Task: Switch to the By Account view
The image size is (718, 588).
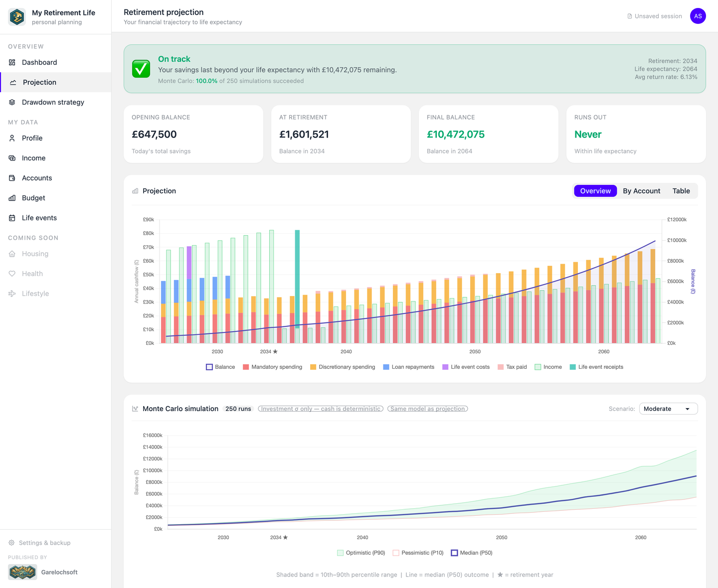Action: coord(641,191)
